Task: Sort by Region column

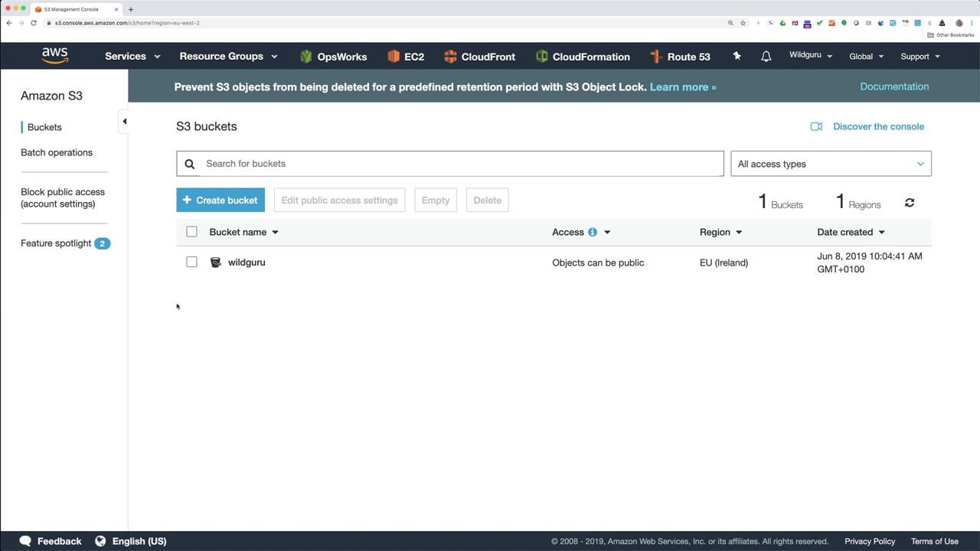Action: (720, 232)
